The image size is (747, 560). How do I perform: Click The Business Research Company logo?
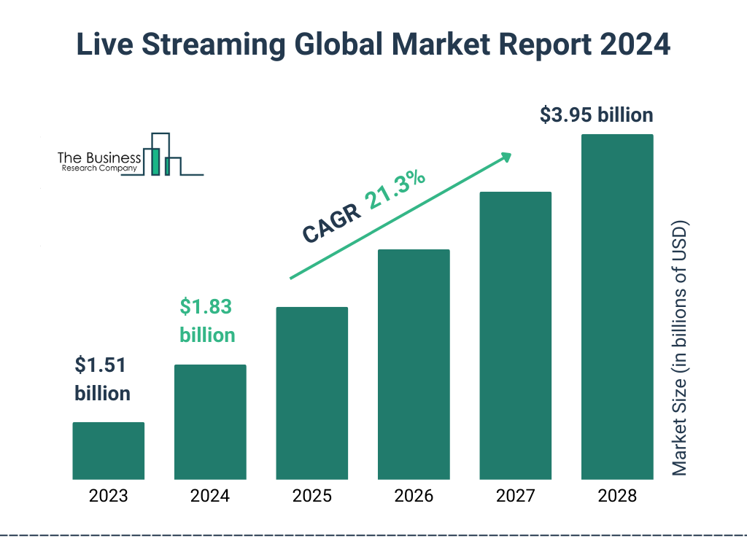coord(131,155)
